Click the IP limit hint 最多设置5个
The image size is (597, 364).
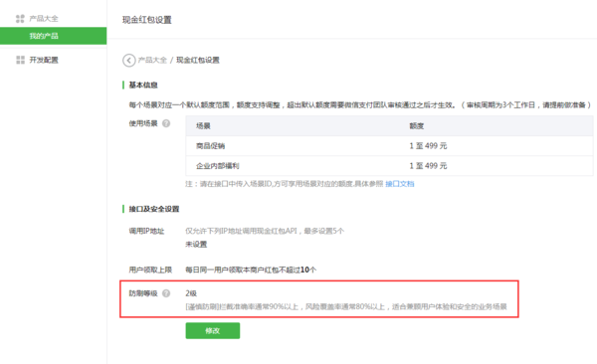click(324, 231)
